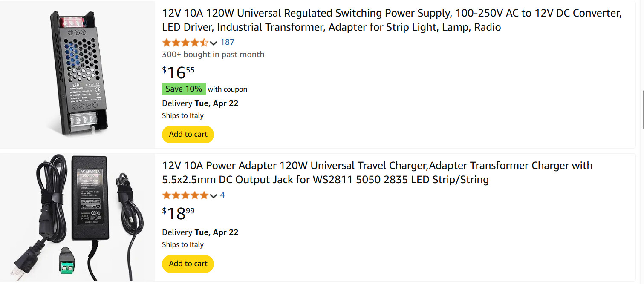The height and width of the screenshot is (284, 644).
Task: Click the page's vertical scrollbar thumb
Action: pos(642,109)
